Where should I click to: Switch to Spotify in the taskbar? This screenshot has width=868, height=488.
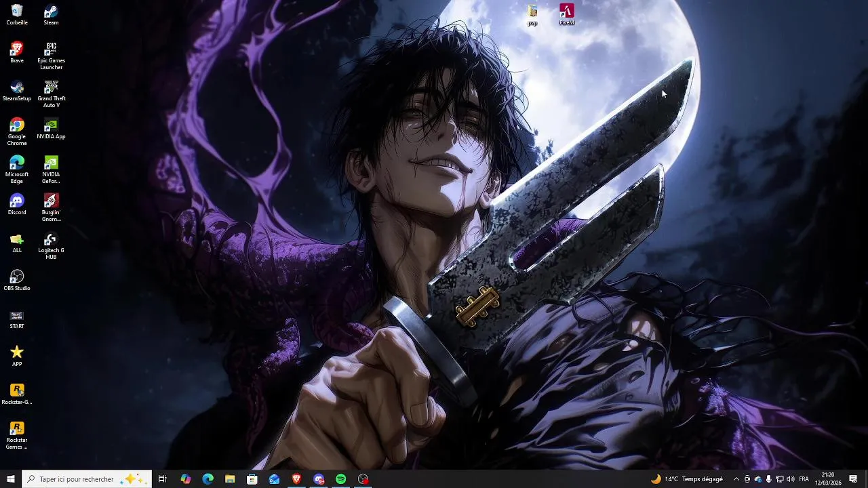(x=341, y=479)
